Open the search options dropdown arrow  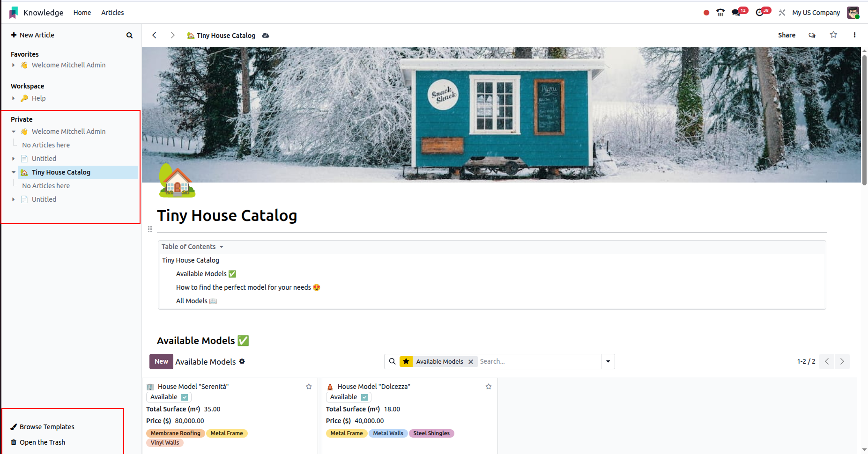(x=608, y=361)
